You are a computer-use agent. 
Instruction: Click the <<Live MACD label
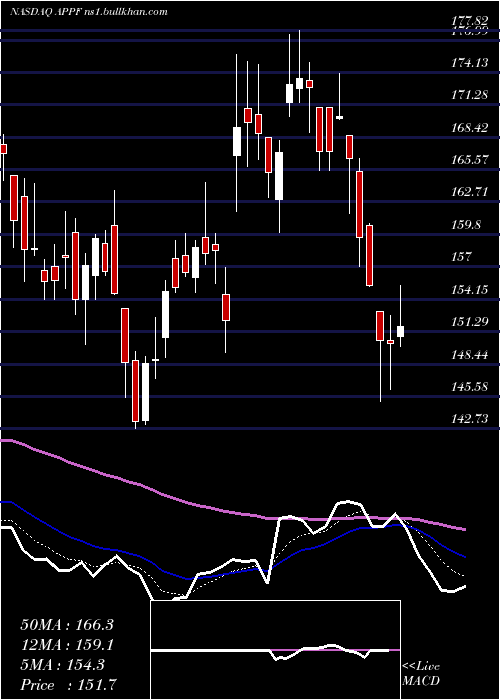click(x=421, y=674)
